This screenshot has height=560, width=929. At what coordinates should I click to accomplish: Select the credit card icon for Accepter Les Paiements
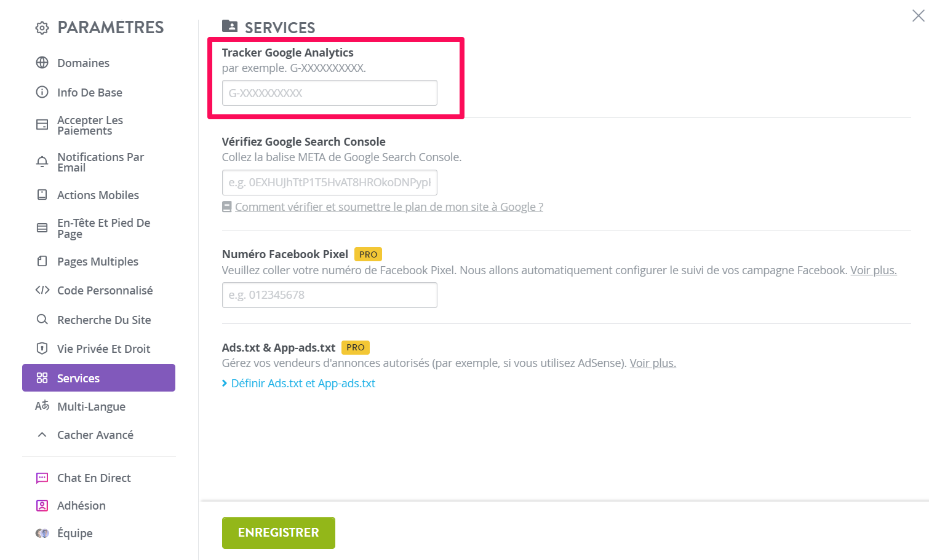click(x=42, y=125)
